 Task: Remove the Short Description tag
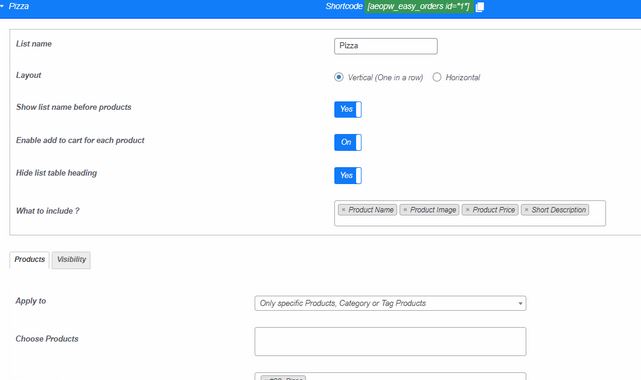click(x=527, y=210)
